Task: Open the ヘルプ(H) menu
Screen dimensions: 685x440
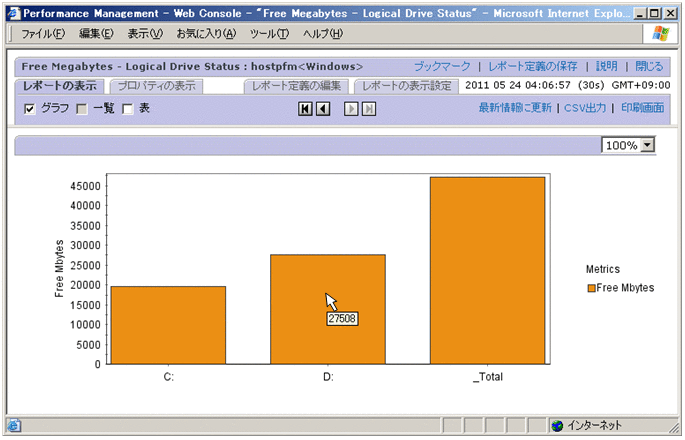Action: tap(323, 34)
